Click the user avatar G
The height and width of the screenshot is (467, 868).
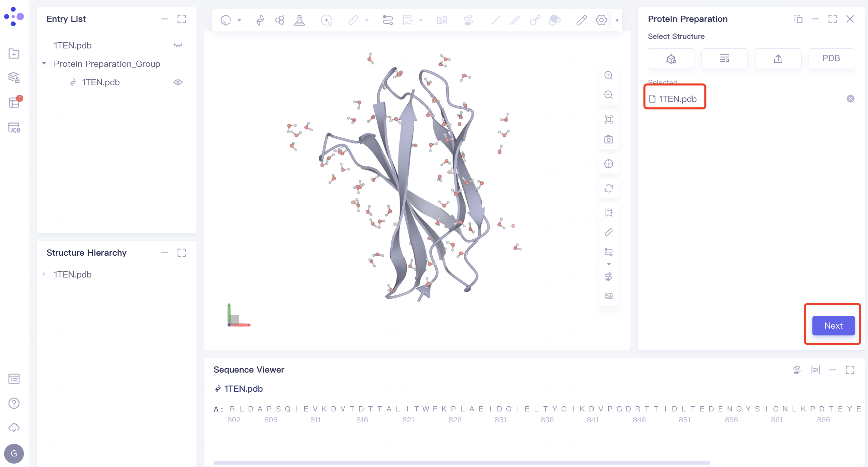point(14,453)
